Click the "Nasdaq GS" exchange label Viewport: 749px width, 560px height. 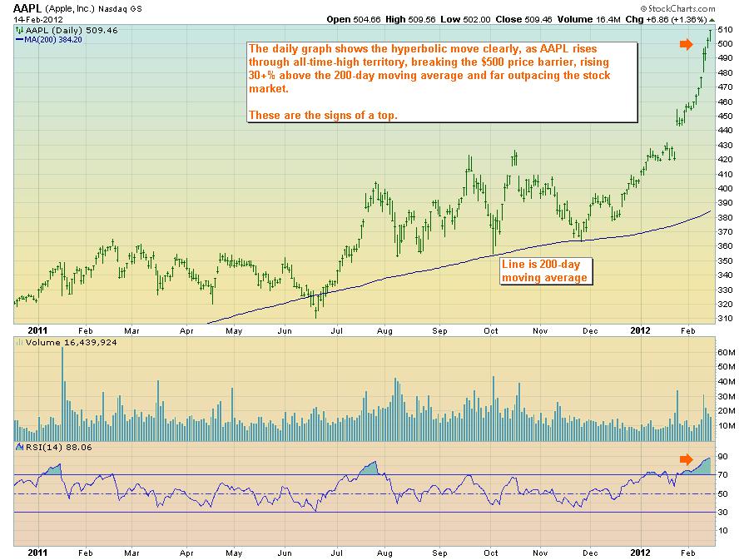coord(120,8)
